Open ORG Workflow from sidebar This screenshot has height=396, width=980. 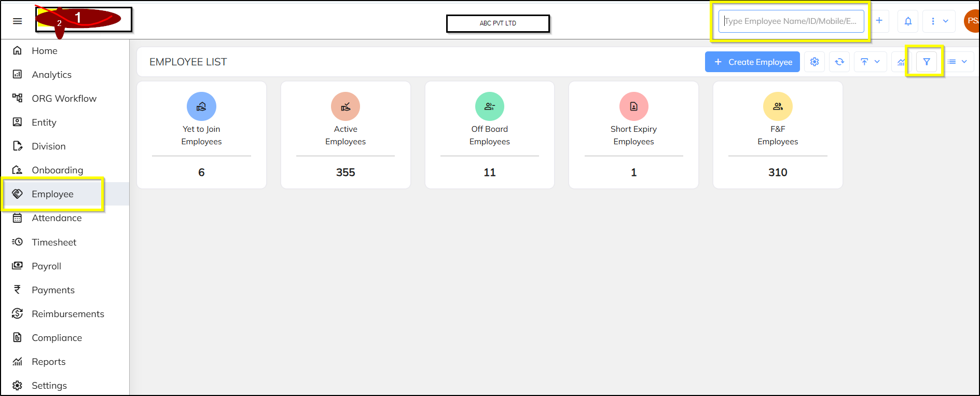[x=65, y=99]
